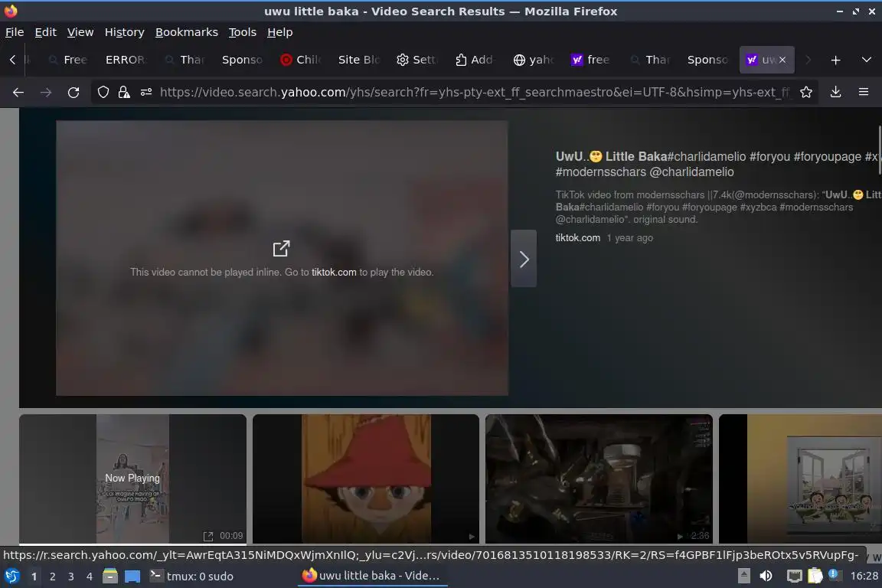Open the Help menu
The width and height of the screenshot is (882, 588).
point(279,32)
